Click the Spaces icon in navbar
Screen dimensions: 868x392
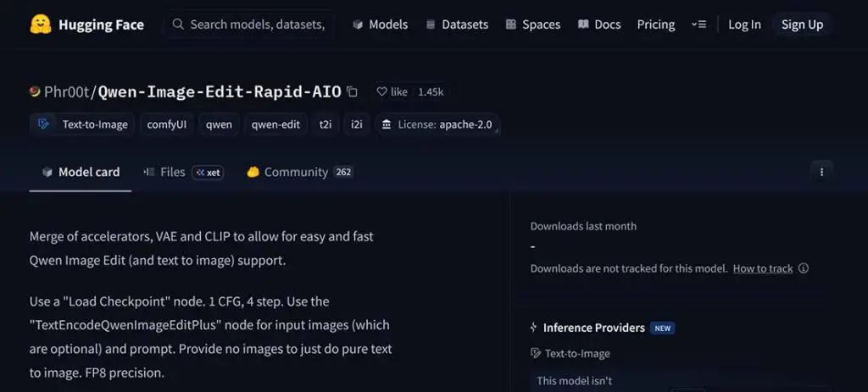click(511, 25)
